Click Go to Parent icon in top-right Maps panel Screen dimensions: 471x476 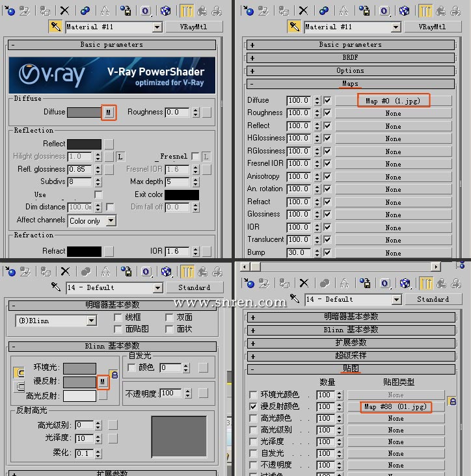(440, 11)
